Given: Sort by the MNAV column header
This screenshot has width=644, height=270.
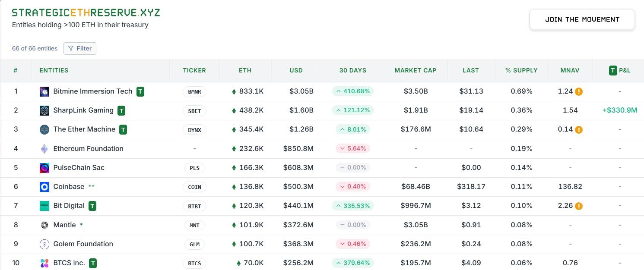Looking at the screenshot, I should tap(570, 70).
